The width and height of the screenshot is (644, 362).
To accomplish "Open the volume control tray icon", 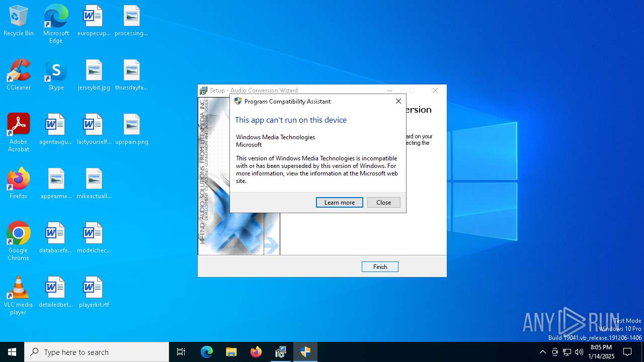I will pos(579,352).
